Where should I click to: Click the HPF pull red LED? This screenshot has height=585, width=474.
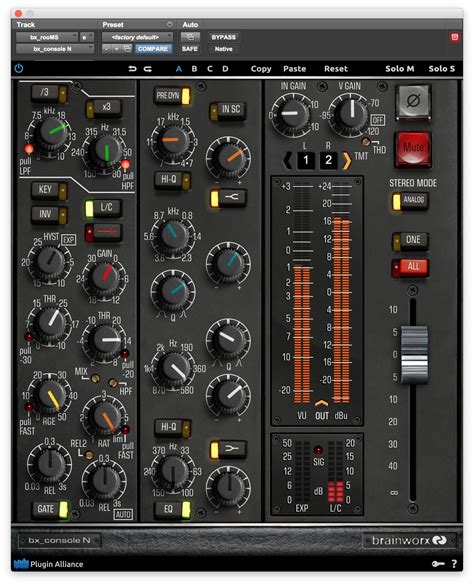(x=126, y=164)
